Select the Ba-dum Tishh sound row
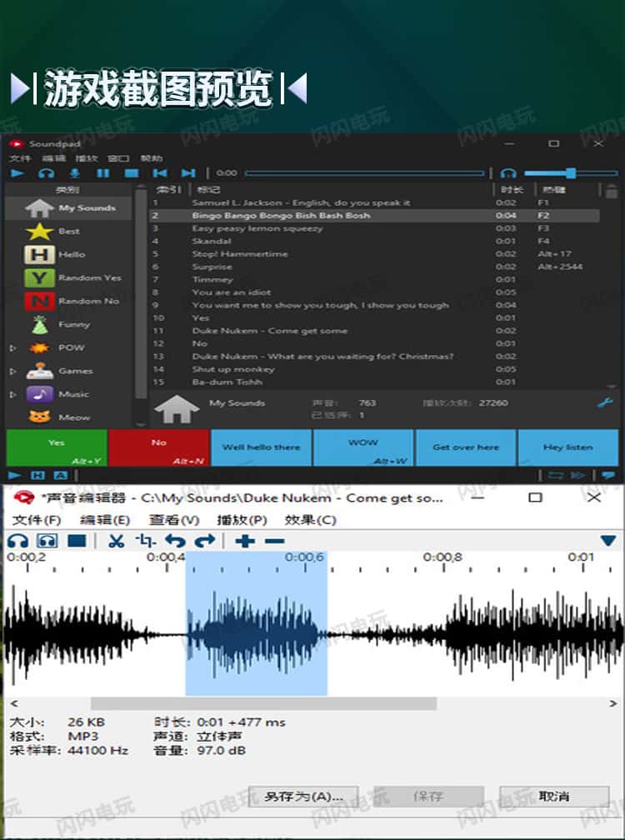This screenshot has height=840, width=625. 374,382
